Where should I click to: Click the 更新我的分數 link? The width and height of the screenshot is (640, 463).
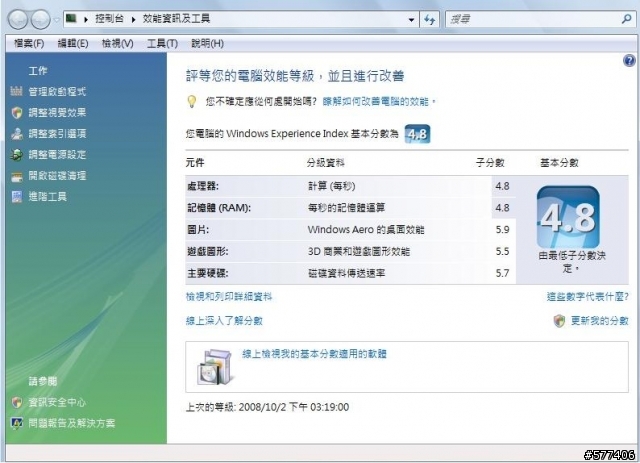point(600,321)
